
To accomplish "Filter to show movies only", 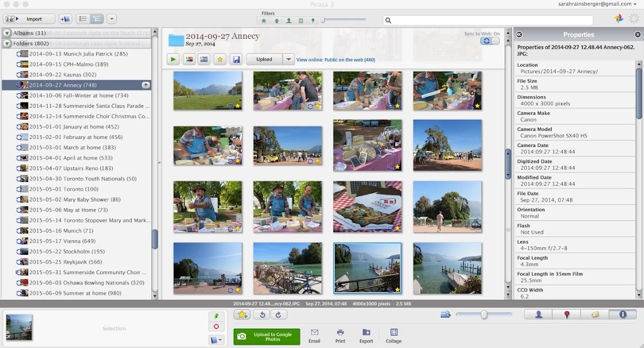I will pos(300,20).
